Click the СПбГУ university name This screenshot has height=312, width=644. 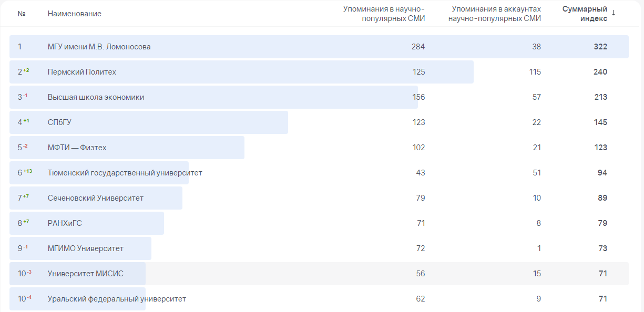[59, 122]
